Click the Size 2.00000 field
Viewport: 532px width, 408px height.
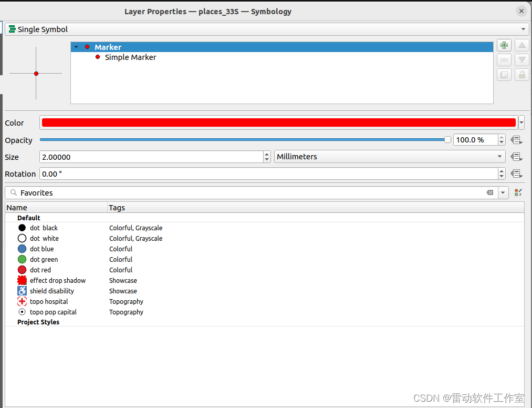tap(151, 157)
